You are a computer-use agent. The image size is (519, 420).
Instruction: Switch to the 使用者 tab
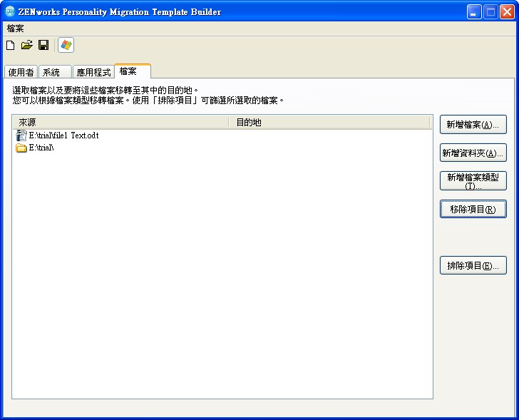tap(21, 72)
